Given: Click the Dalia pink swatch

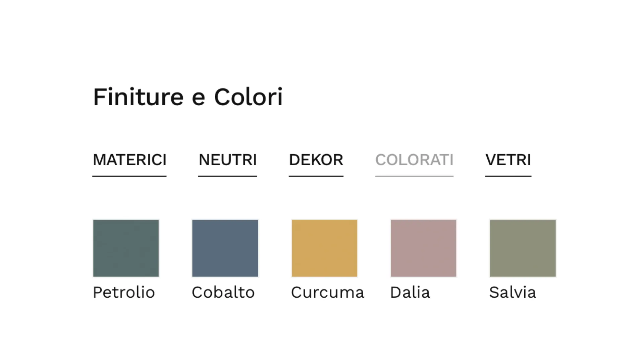Looking at the screenshot, I should coord(423,248).
